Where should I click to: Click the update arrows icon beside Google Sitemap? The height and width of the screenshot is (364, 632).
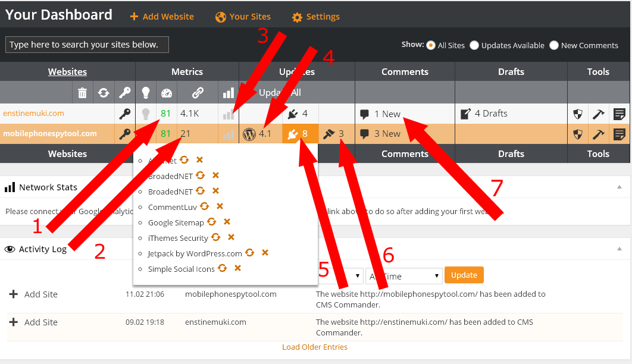point(212,221)
